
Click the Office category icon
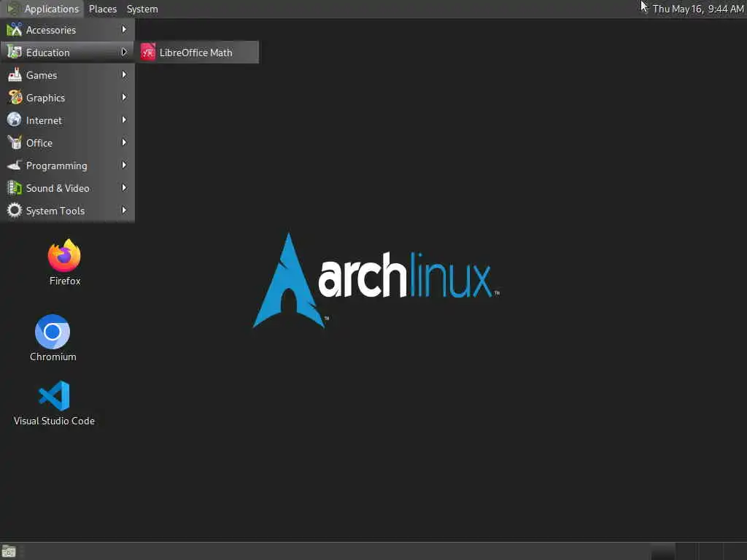click(x=15, y=142)
